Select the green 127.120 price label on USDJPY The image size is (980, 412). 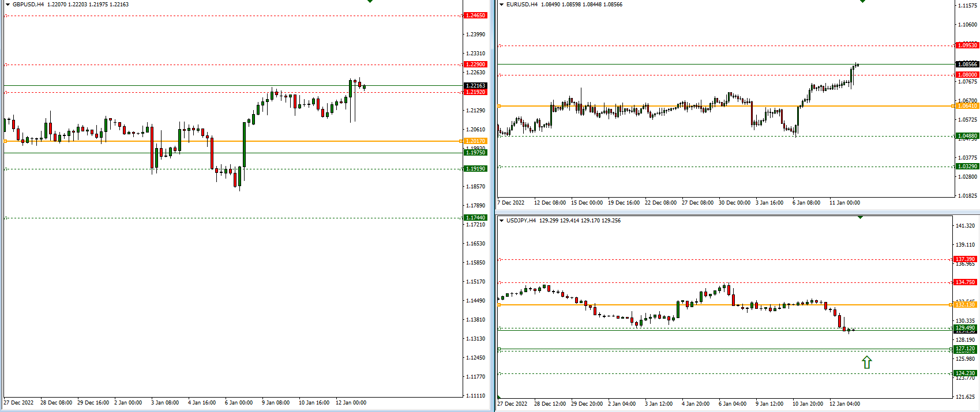click(x=965, y=349)
